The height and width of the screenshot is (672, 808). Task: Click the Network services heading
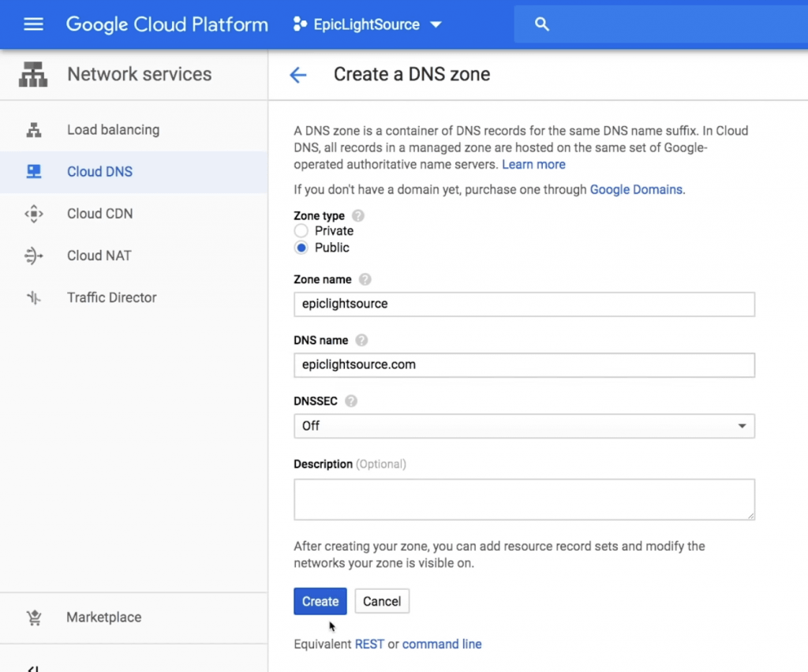click(x=139, y=74)
